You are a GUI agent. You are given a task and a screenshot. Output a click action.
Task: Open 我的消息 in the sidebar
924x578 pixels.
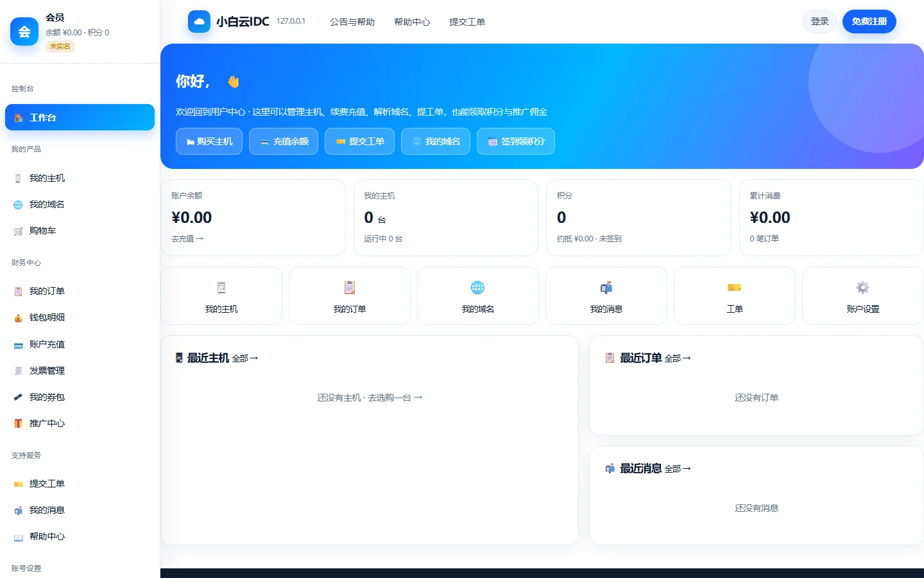click(80, 510)
